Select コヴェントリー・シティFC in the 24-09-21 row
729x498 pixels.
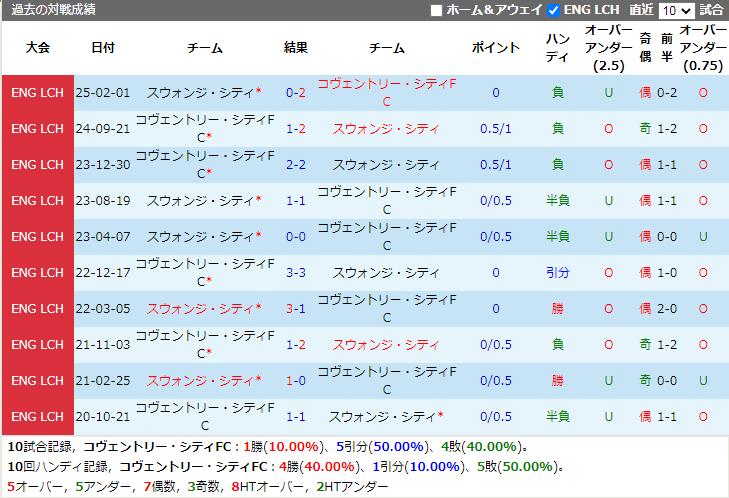pos(204,129)
